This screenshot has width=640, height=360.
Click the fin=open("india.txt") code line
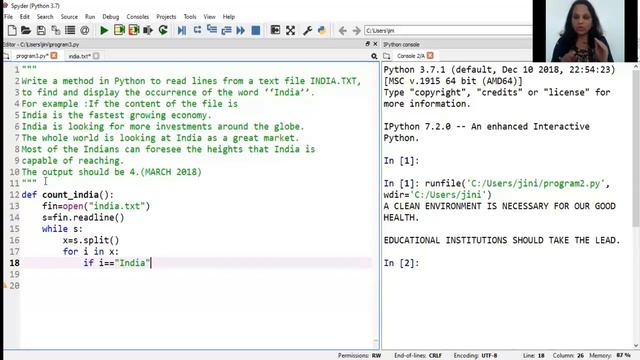(96, 206)
